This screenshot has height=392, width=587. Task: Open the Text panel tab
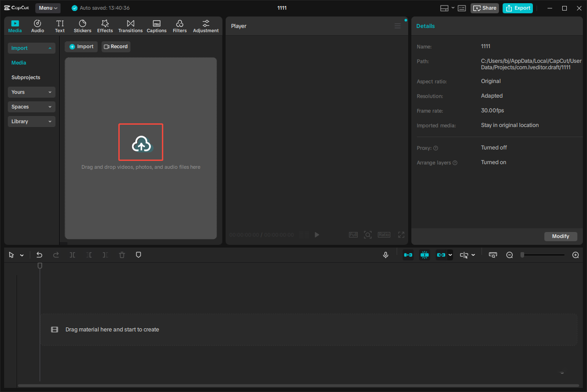tap(60, 26)
